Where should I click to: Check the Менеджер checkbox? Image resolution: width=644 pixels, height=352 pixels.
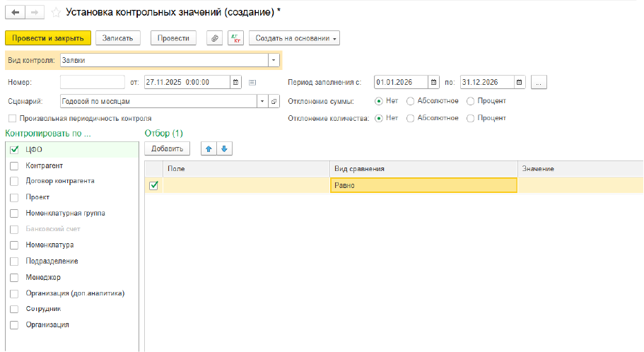pyautogui.click(x=14, y=278)
